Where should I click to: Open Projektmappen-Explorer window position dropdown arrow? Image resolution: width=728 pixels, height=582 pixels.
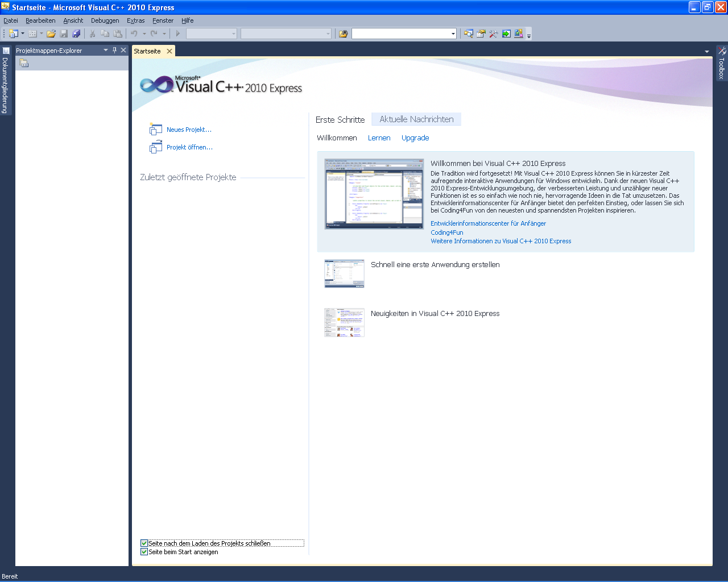tap(105, 50)
